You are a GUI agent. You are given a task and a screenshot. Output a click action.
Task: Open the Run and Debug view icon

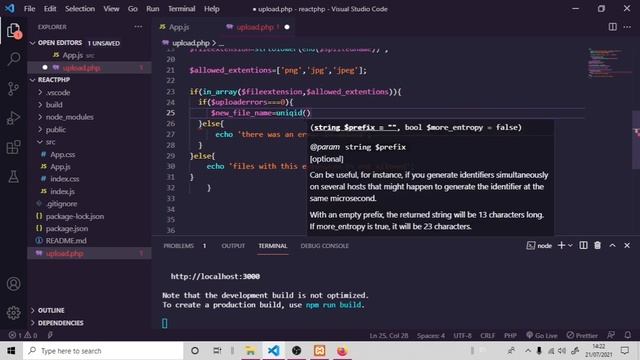pos(13,118)
